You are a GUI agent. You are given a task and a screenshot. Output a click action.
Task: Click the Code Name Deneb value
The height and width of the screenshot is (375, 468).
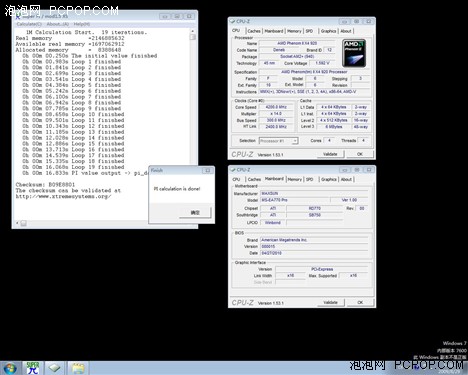(279, 50)
